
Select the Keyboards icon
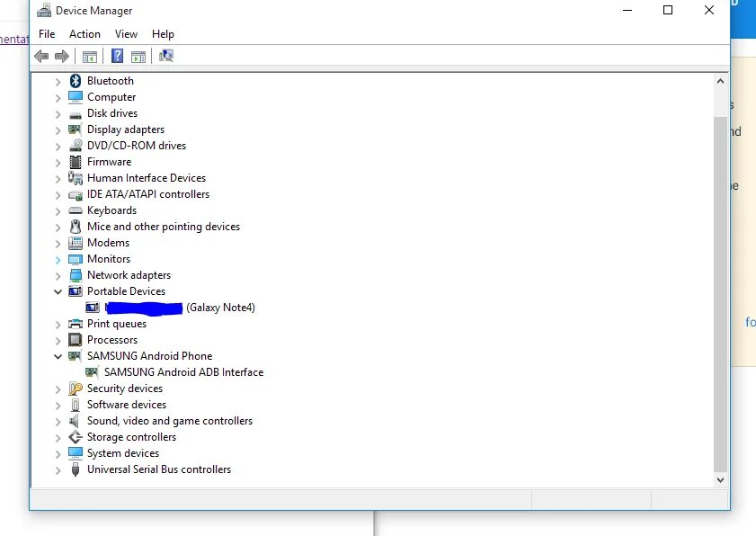point(76,210)
